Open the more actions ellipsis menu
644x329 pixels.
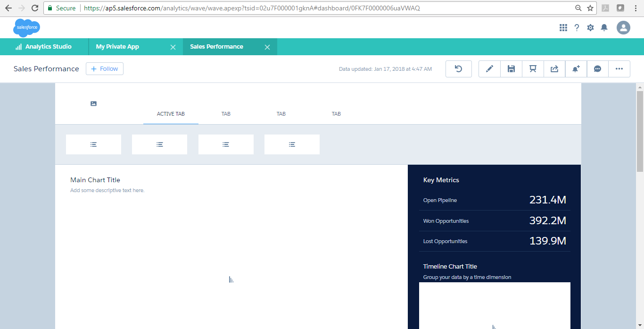(619, 68)
